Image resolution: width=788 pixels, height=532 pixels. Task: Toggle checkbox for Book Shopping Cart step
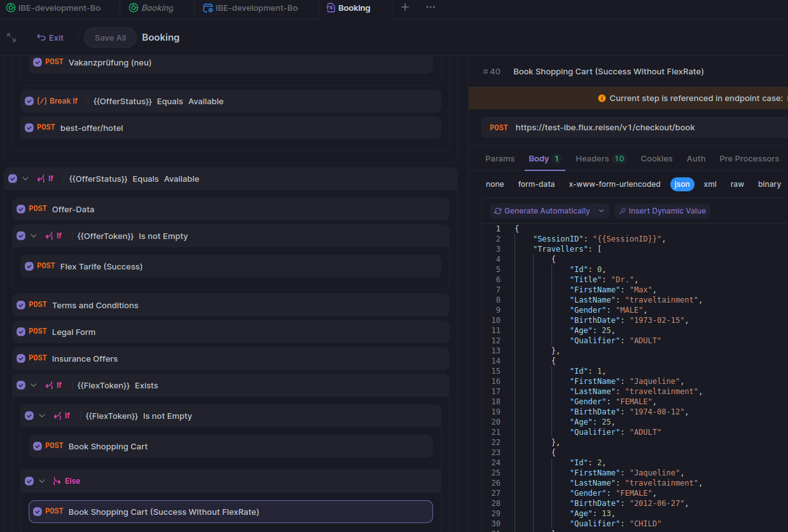pos(38,446)
